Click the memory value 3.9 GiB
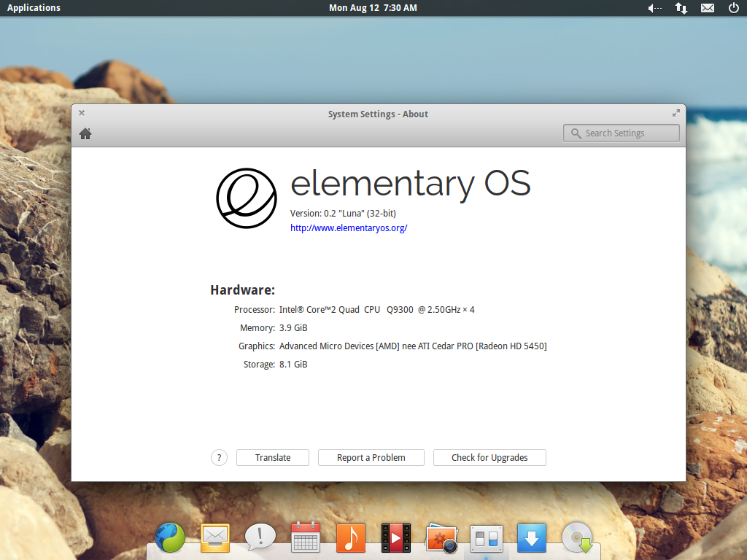Image resolution: width=747 pixels, height=560 pixels. coord(293,328)
